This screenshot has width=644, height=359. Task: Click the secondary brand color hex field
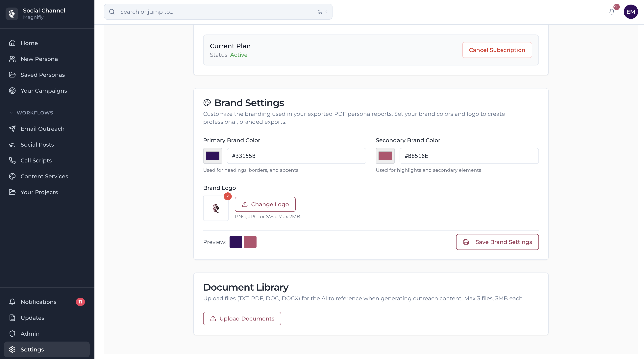point(469,156)
